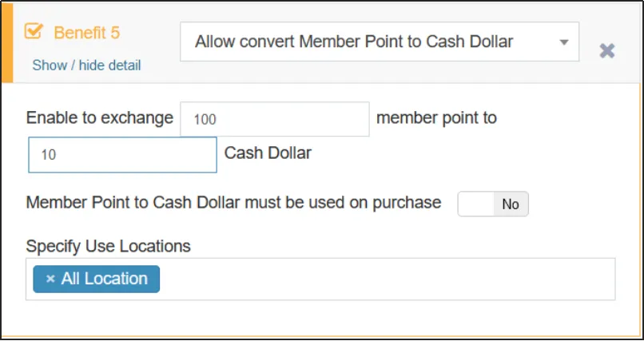
Task: Uncheck the Benefit 5 checkbox
Action: click(34, 32)
